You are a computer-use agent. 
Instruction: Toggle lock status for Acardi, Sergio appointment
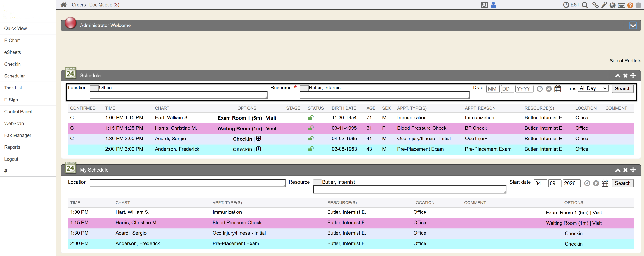[x=310, y=139]
